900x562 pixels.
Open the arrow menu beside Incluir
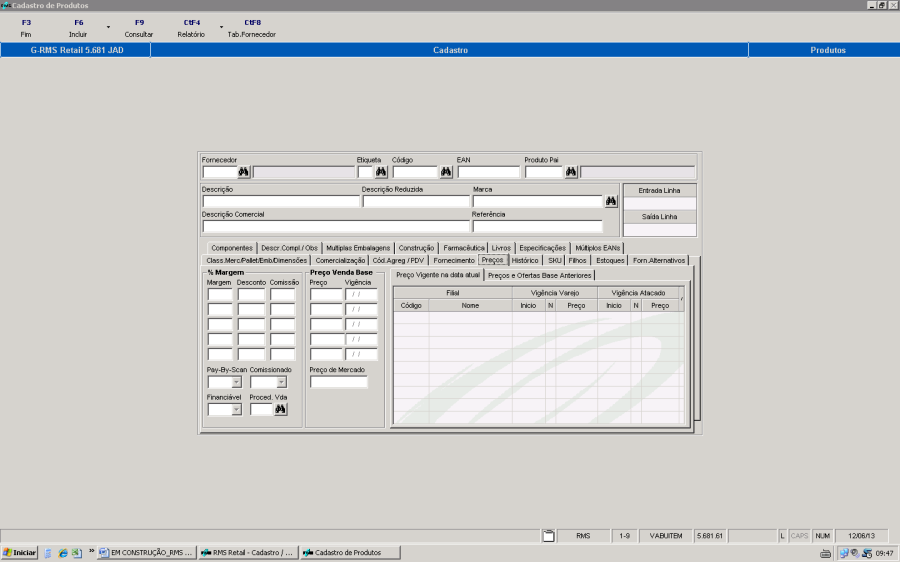click(x=108, y=26)
